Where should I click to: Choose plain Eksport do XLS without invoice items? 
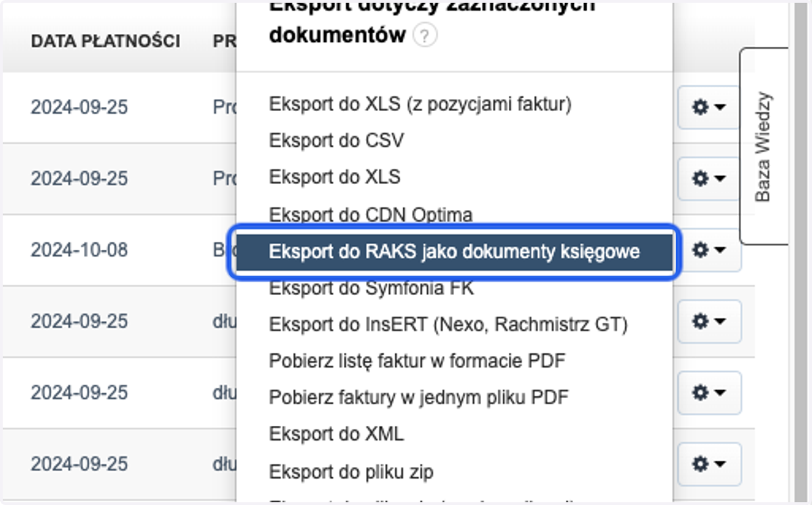coord(334,177)
